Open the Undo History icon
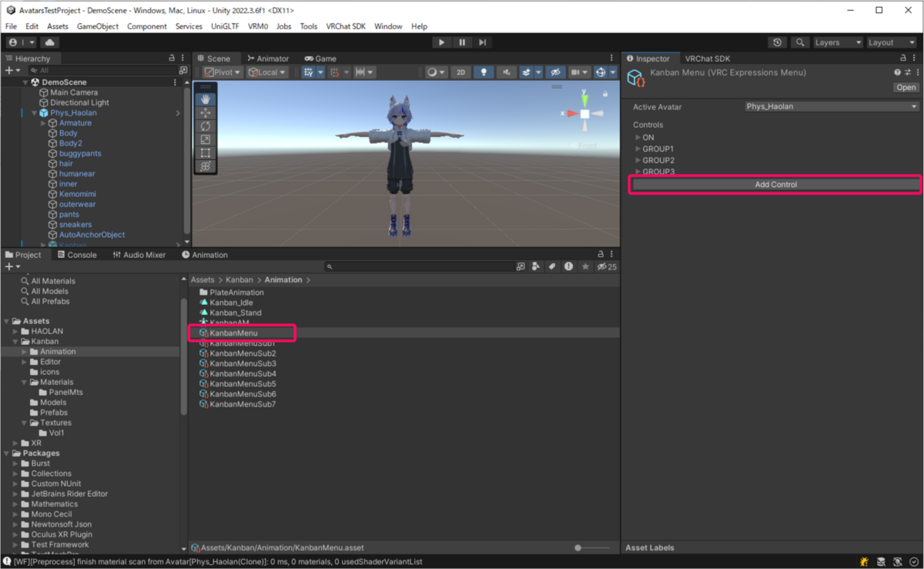924x569 pixels. 778,42
